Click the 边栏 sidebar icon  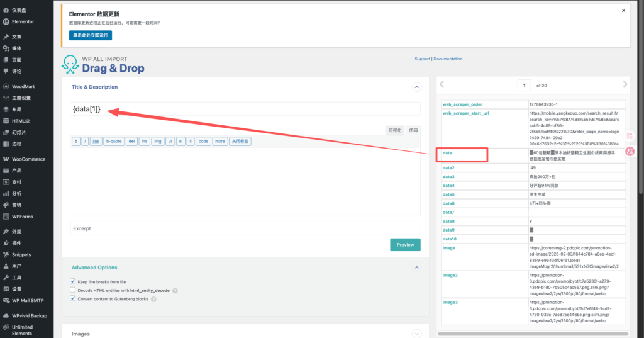coord(6,144)
